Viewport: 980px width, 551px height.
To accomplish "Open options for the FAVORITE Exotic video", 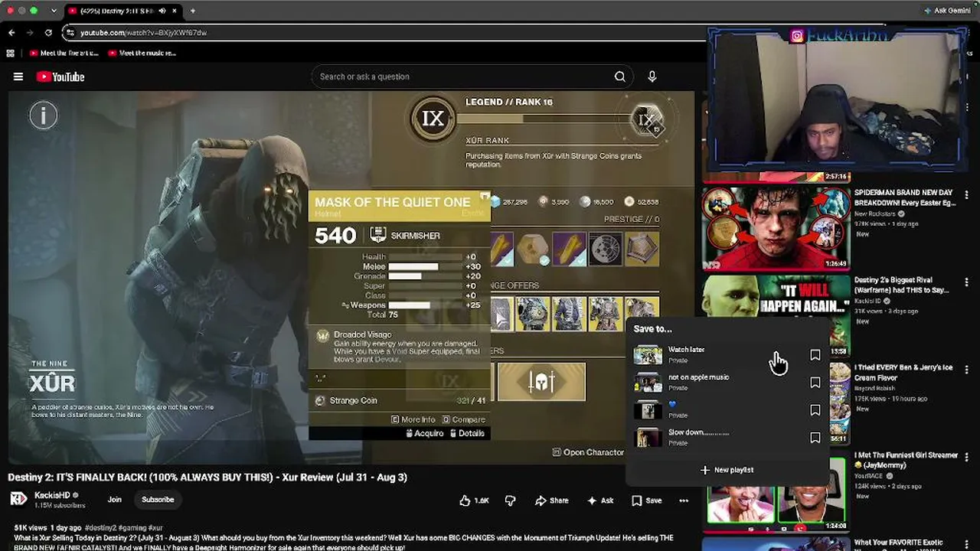I will [x=967, y=543].
